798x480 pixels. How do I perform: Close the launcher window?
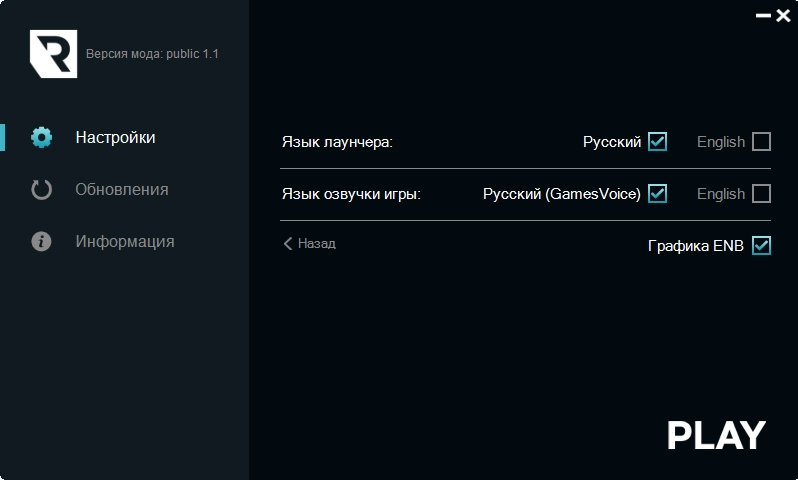click(x=782, y=15)
